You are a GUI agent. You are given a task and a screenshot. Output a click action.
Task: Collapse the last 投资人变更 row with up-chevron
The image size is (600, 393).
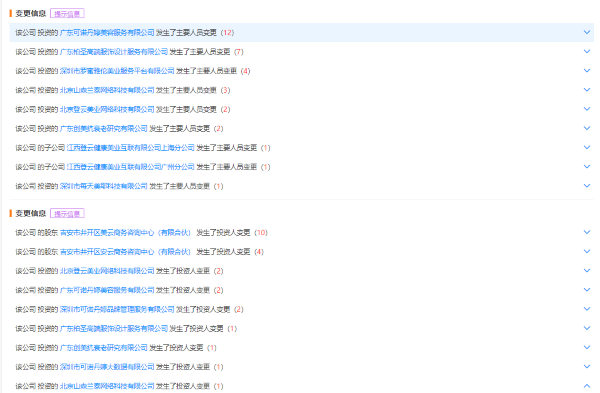tap(587, 386)
